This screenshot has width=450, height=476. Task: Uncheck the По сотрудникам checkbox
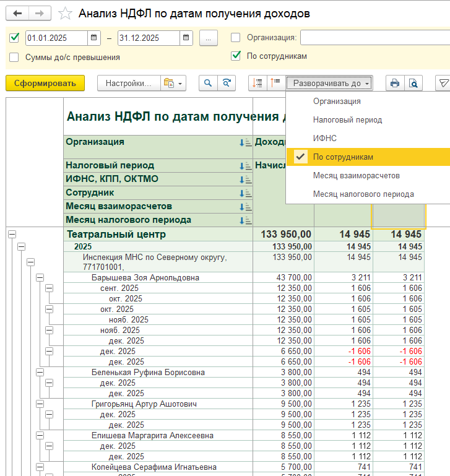(x=235, y=56)
